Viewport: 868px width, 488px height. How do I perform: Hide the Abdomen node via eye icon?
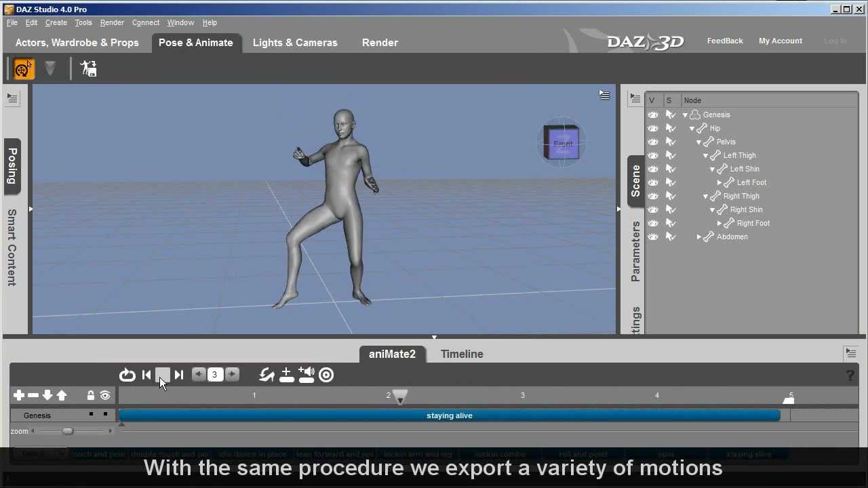pos(653,237)
